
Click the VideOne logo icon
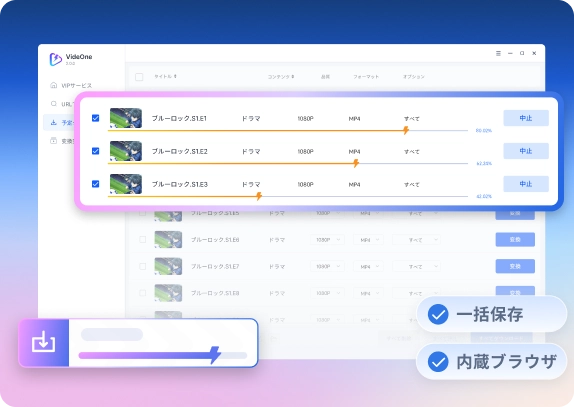pyautogui.click(x=56, y=59)
